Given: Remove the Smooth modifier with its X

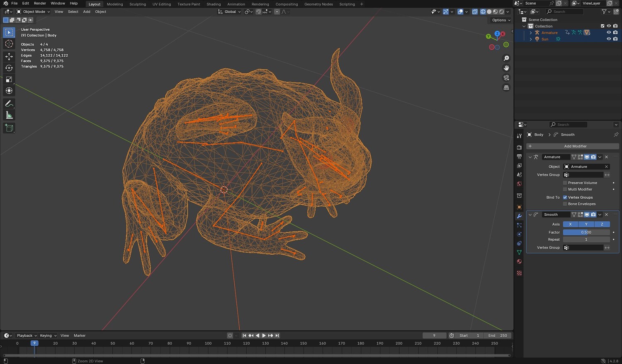Looking at the screenshot, I should pos(606,215).
